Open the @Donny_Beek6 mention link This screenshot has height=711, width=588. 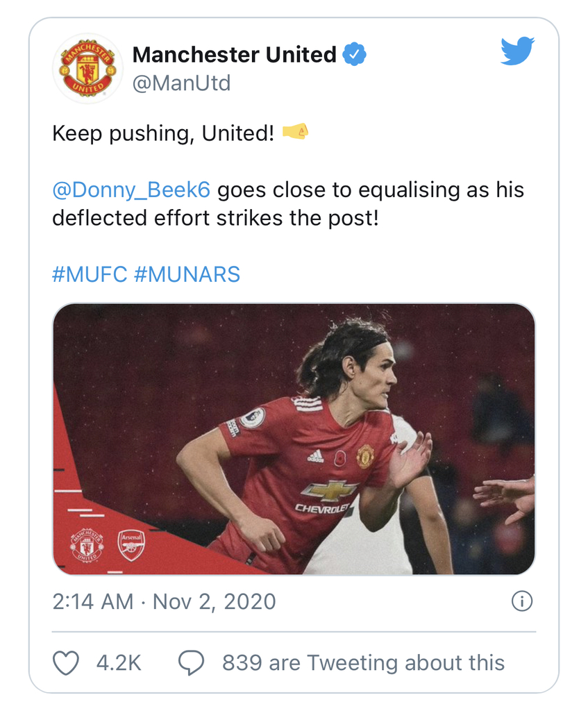coord(131,190)
